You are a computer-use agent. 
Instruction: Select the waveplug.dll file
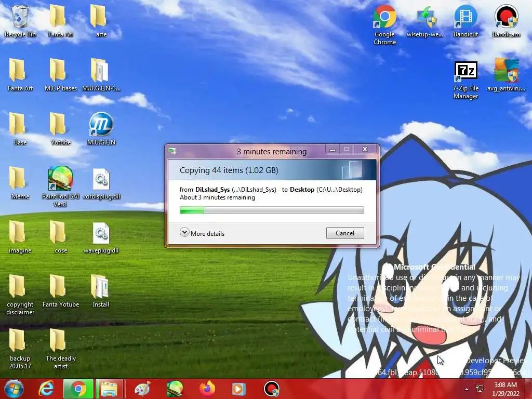[x=101, y=237]
